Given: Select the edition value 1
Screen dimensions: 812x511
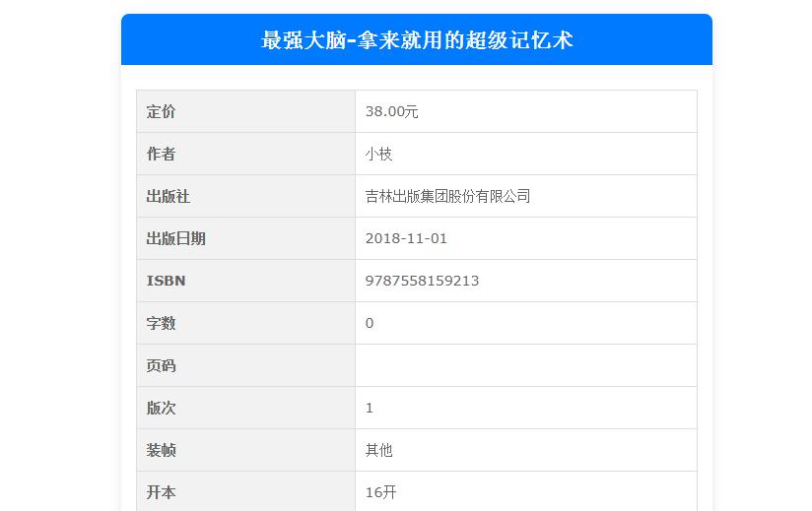Looking at the screenshot, I should click(x=370, y=409).
